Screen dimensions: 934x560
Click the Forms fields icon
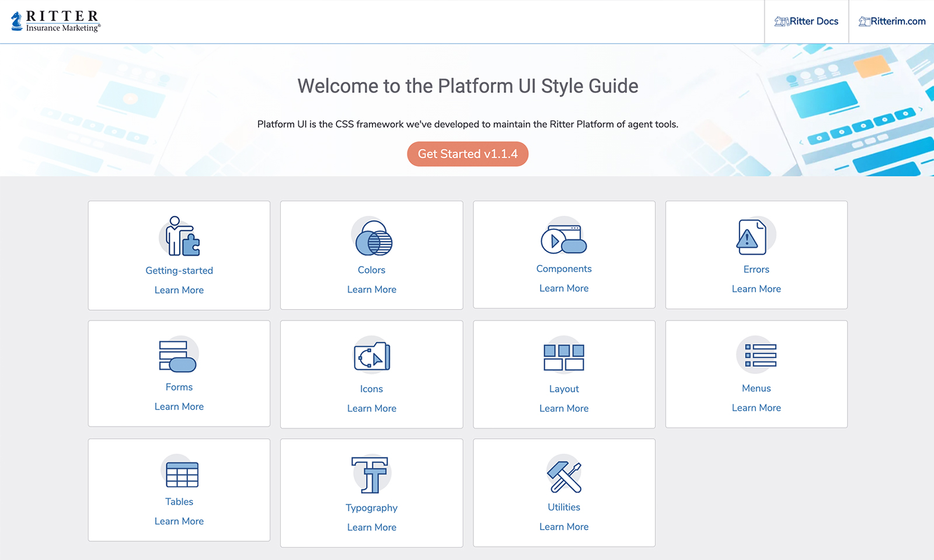[179, 355]
